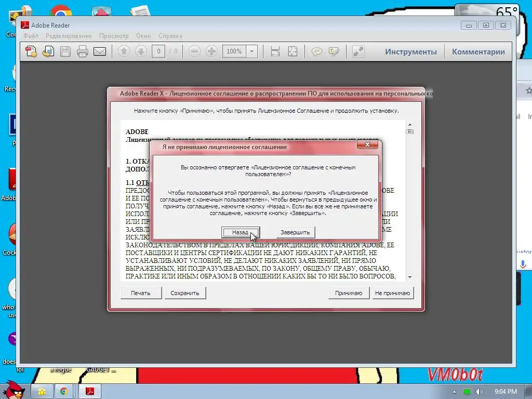Click license text scrollbar up arrow
532x399 pixels.
pos(410,125)
